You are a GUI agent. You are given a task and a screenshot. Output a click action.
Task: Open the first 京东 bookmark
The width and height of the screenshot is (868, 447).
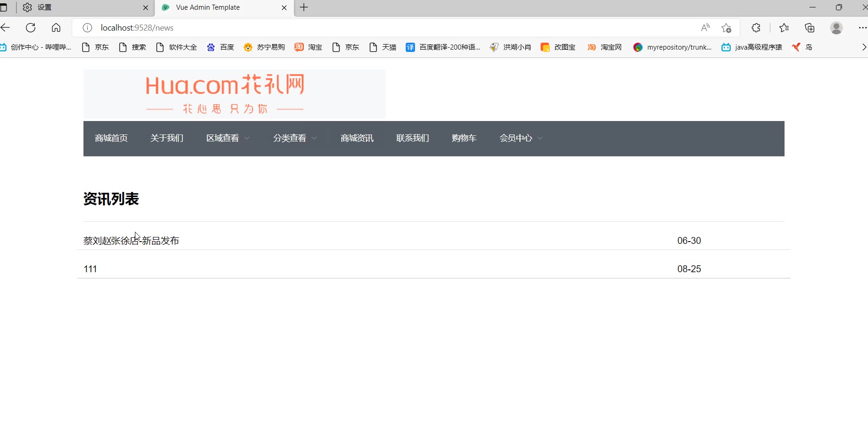pyautogui.click(x=95, y=47)
